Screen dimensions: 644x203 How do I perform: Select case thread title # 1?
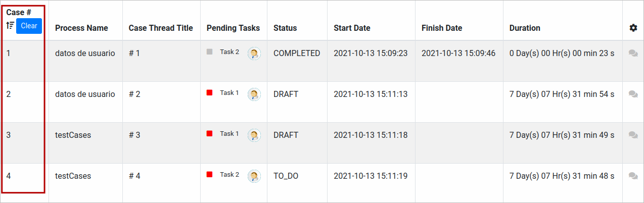pos(134,53)
